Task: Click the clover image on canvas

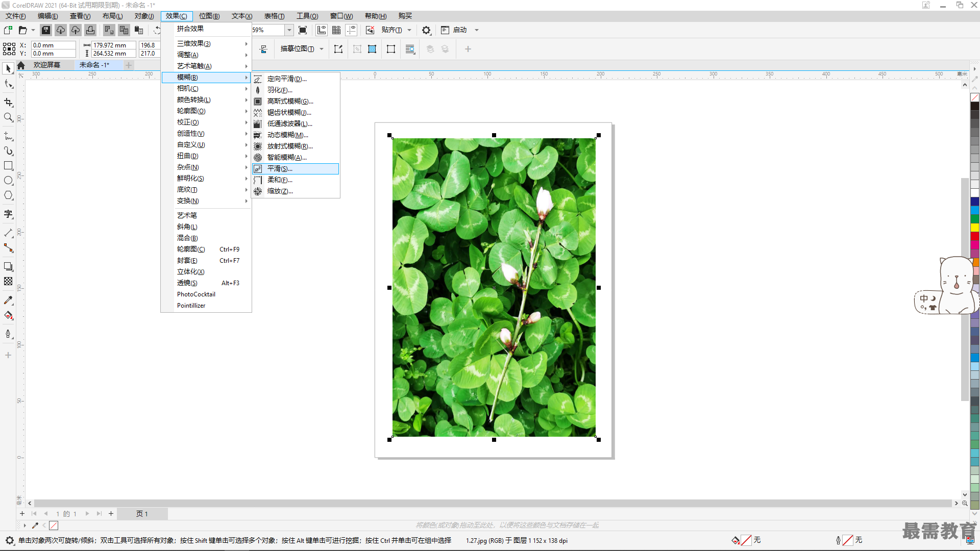Action: tap(494, 287)
